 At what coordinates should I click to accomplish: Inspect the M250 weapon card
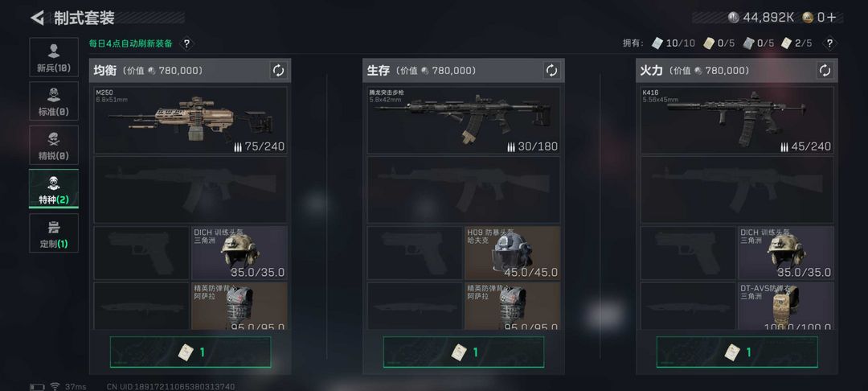point(190,120)
